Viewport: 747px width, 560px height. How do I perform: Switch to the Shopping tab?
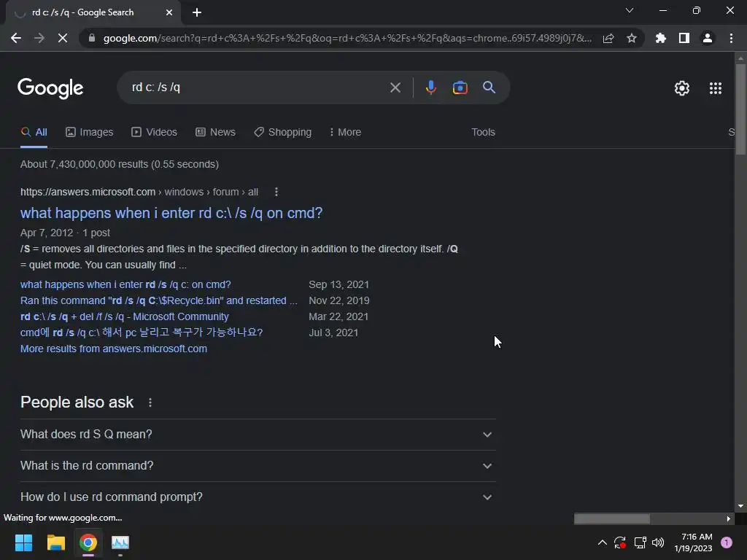point(283,133)
